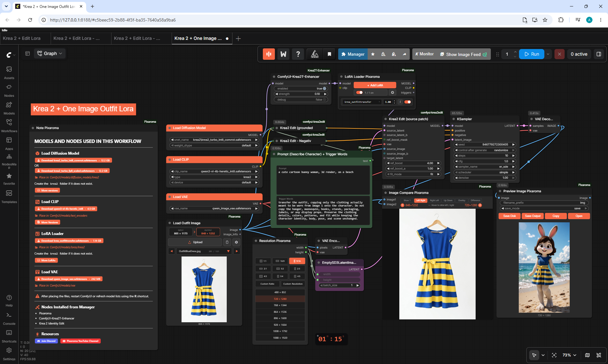Open the Settings gear in sidebar
Viewport: 608px width, 364px height.
pyautogui.click(x=9, y=354)
